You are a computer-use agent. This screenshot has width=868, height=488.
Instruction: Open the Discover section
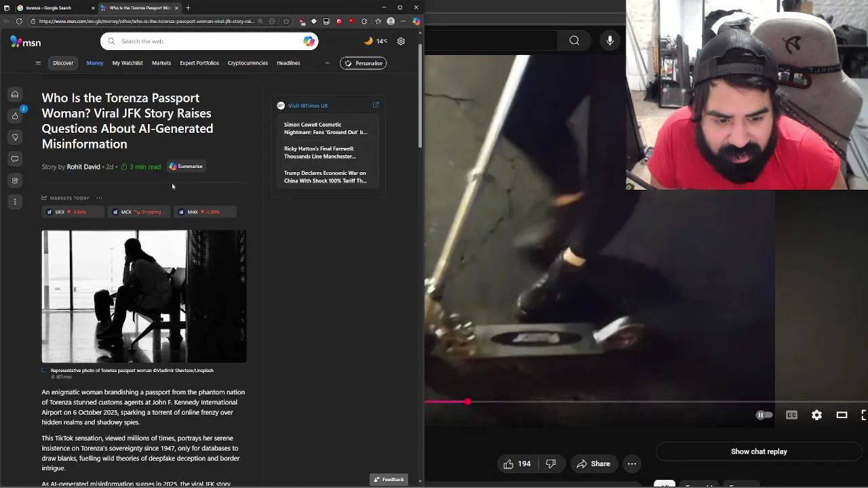coord(63,63)
